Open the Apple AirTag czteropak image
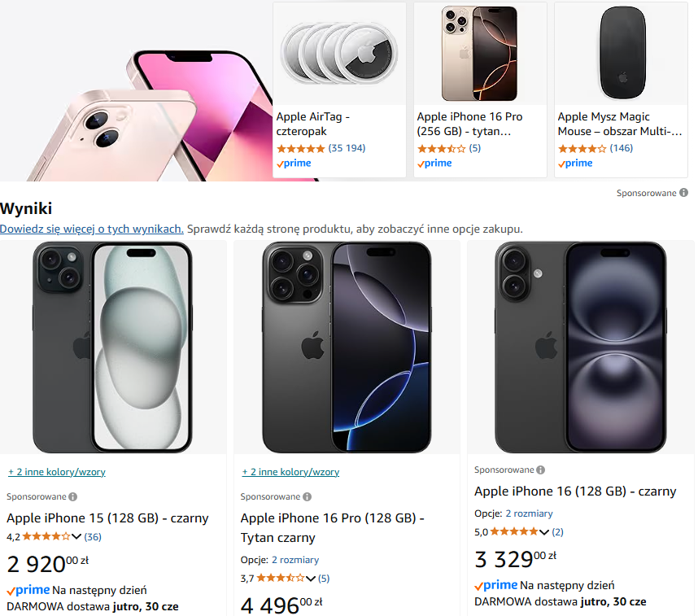The image size is (698, 616). pos(339,55)
